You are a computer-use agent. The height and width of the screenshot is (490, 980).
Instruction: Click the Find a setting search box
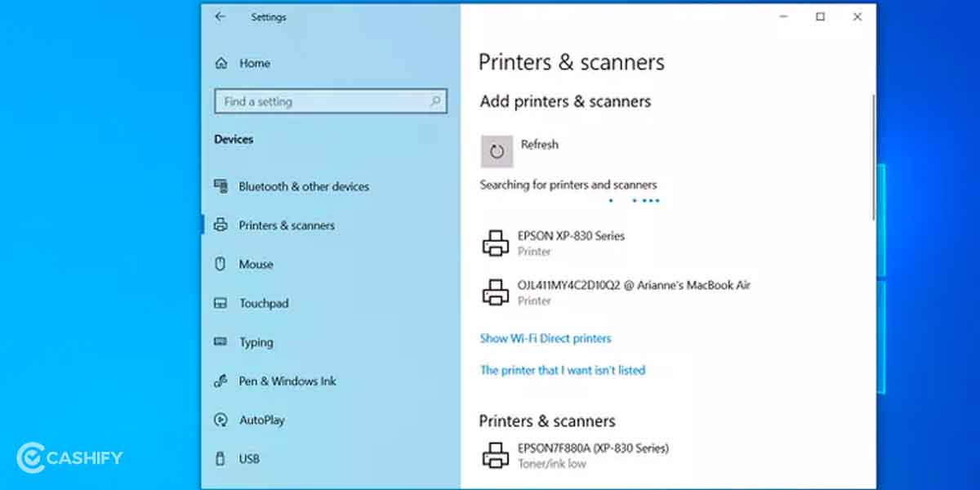pos(330,101)
